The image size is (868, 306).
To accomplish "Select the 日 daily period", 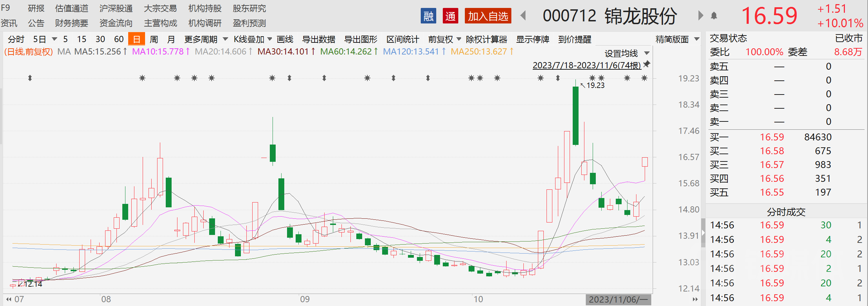I will [136, 39].
